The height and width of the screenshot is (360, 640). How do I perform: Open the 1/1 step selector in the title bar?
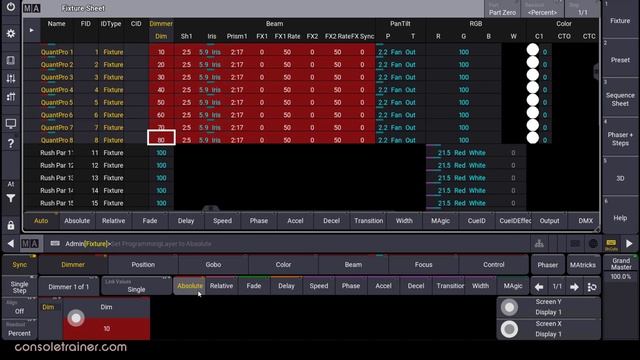582,9
